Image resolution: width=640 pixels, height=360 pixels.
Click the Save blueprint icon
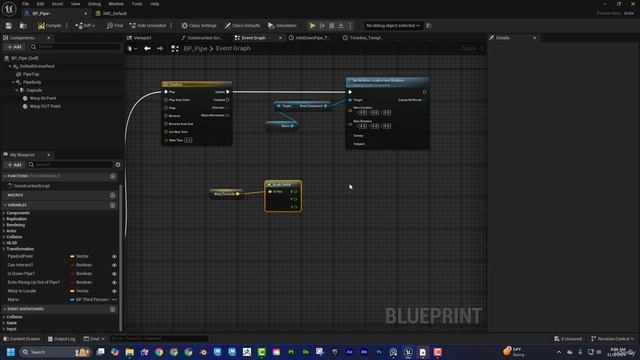pyautogui.click(x=9, y=25)
